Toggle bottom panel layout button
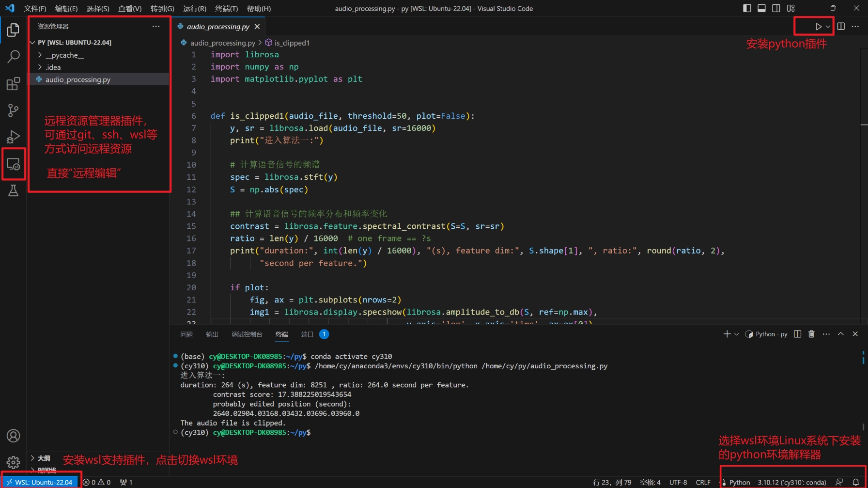This screenshot has width=868, height=488. [x=761, y=8]
